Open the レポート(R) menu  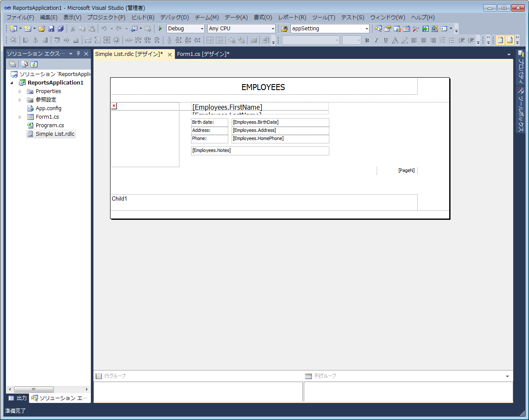[292, 17]
